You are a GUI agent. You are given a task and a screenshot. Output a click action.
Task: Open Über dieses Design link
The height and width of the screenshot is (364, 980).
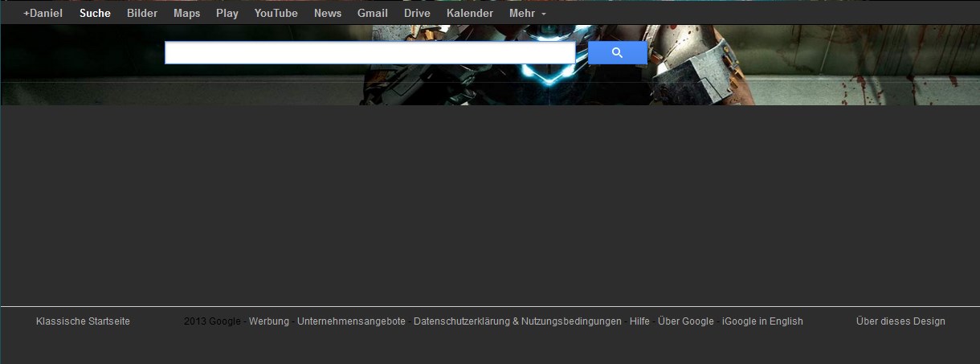(900, 321)
